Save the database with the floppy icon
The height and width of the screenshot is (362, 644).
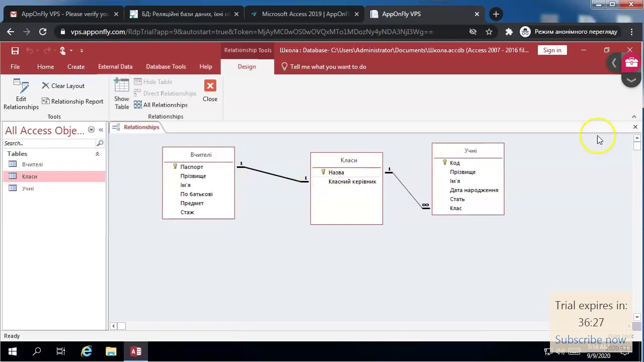tap(15, 50)
